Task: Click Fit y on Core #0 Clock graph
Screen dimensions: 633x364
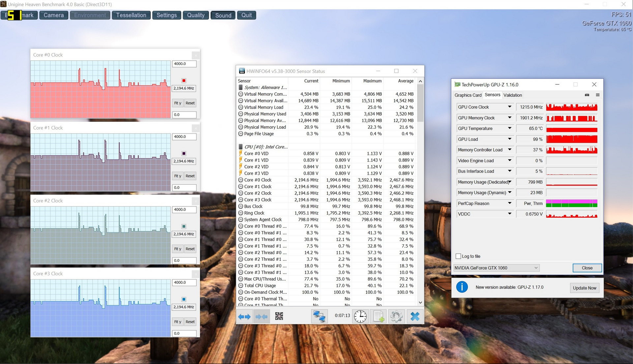Action: 178,103
